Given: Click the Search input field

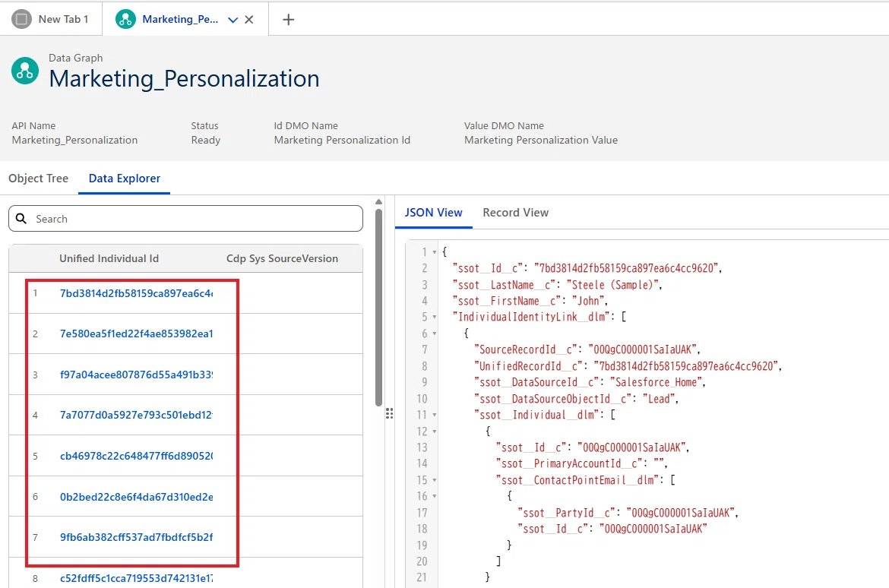Looking at the screenshot, I should (x=185, y=218).
